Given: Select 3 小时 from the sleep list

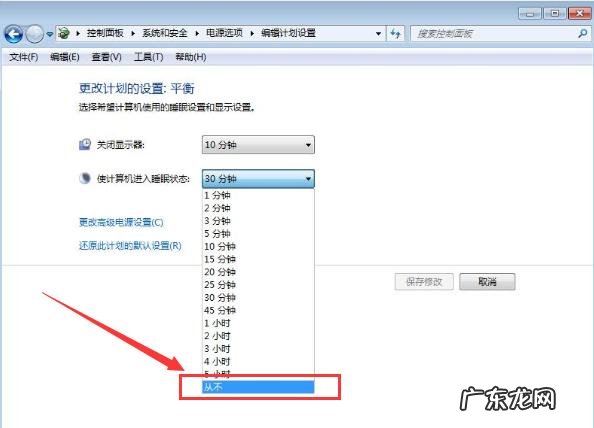Looking at the screenshot, I should click(x=258, y=349).
